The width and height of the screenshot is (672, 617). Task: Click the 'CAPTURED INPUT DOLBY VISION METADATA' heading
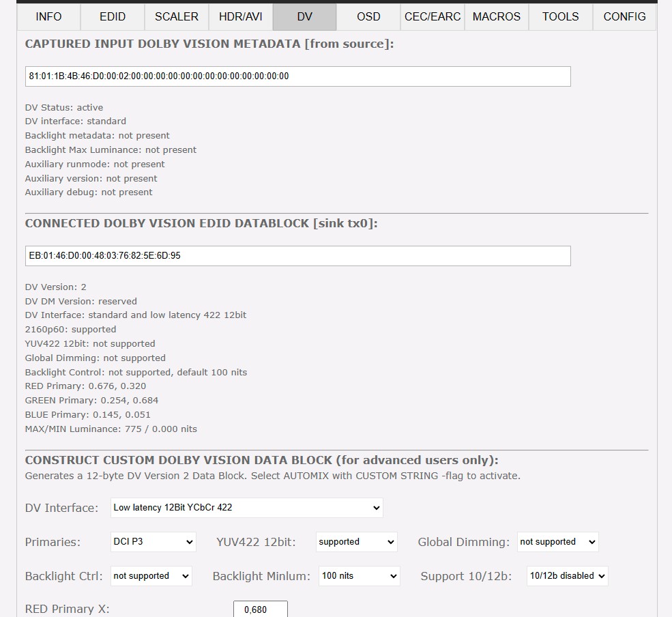pos(209,44)
